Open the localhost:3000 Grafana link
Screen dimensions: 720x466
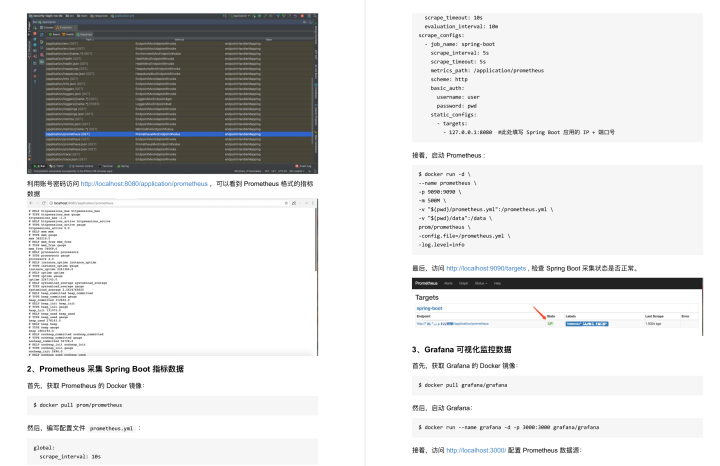click(476, 450)
